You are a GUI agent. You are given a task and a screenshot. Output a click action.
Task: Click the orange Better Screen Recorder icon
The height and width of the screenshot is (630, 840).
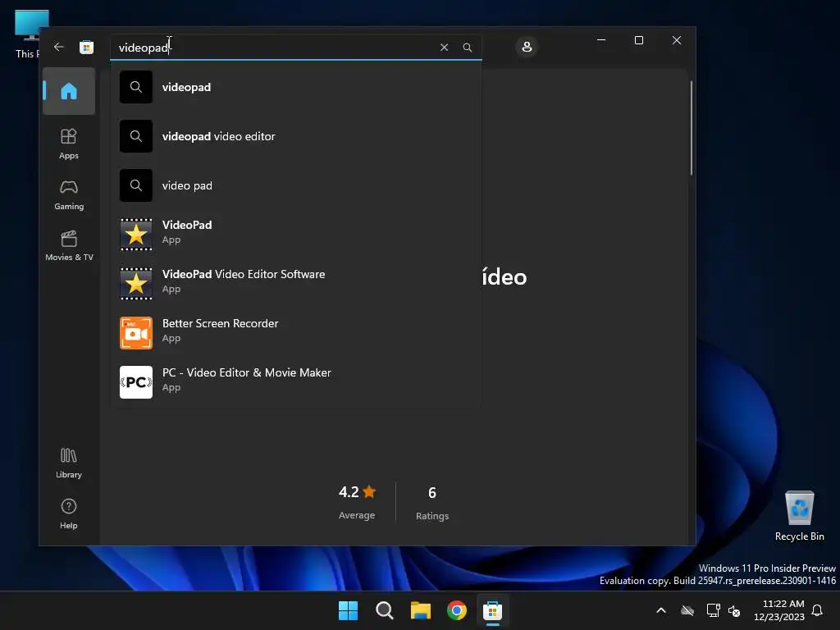click(136, 333)
